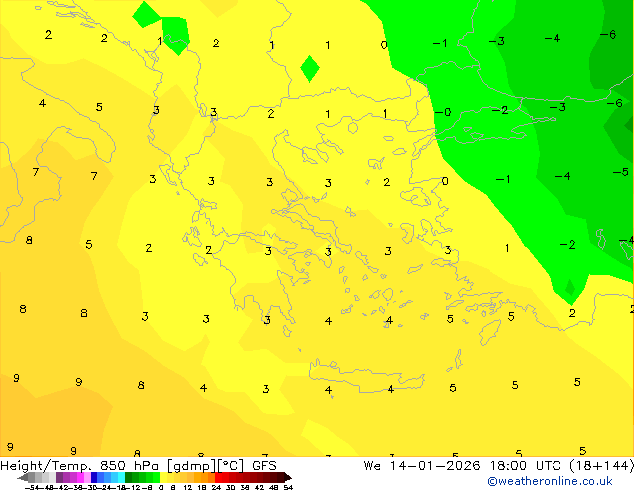Pick the dark blue legend swatch above -30
Viewport: 634px width, 490px height.
pyautogui.click(x=94, y=477)
